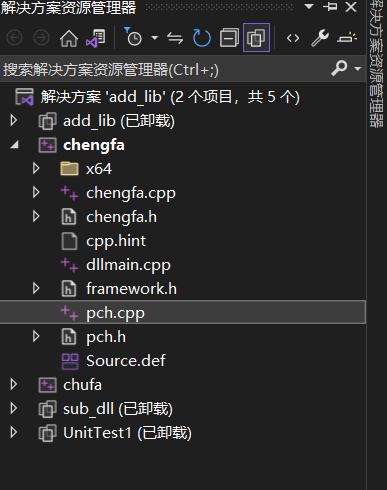
Task: Expand the unloaded sub_dll project
Action: tap(14, 409)
